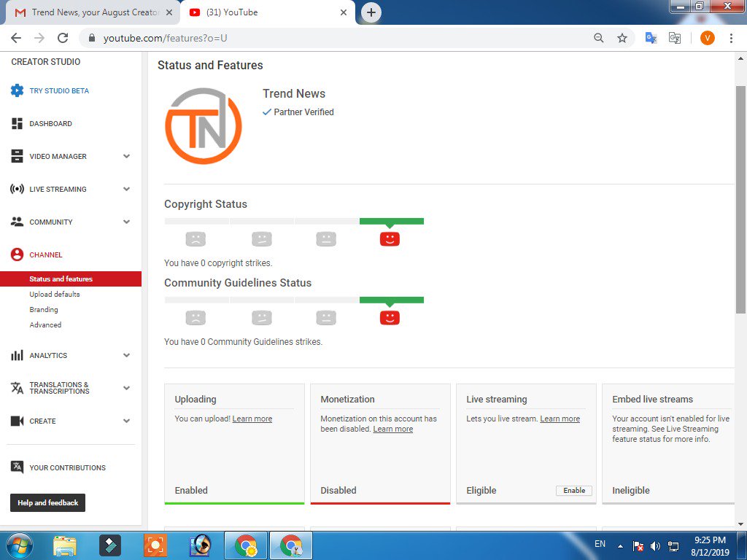Click the Trend News channel logo
Screen dimensions: 747x560
click(x=204, y=125)
